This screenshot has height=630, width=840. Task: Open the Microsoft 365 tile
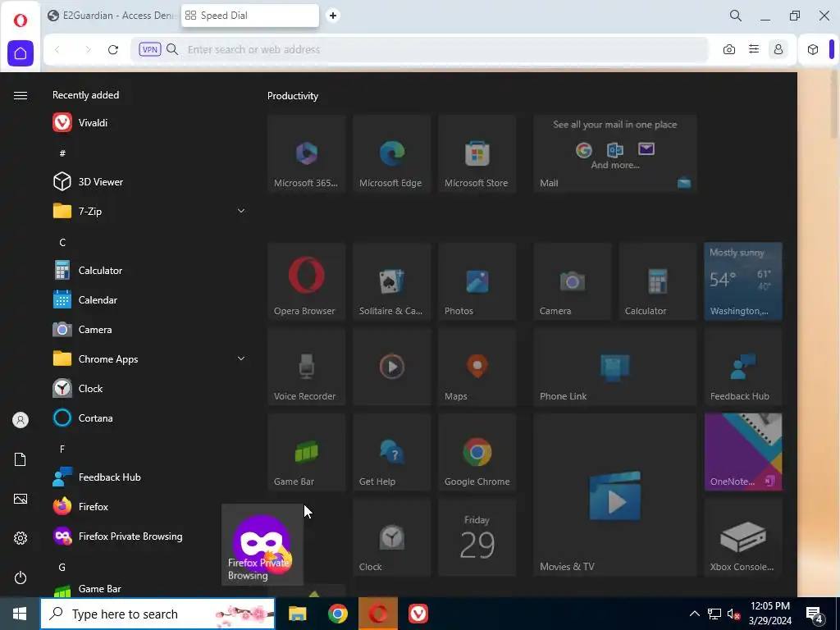coord(307,153)
